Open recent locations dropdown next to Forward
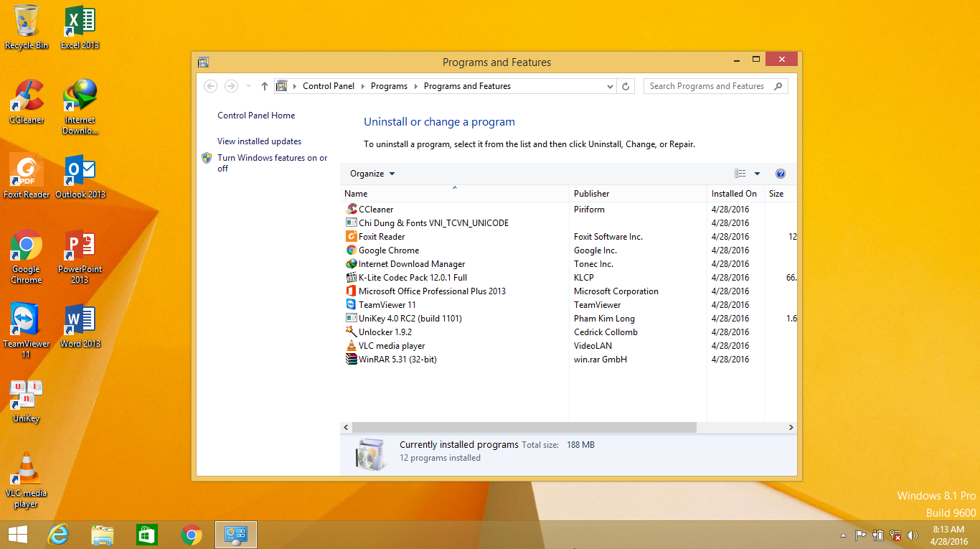The image size is (980, 549). coord(248,86)
